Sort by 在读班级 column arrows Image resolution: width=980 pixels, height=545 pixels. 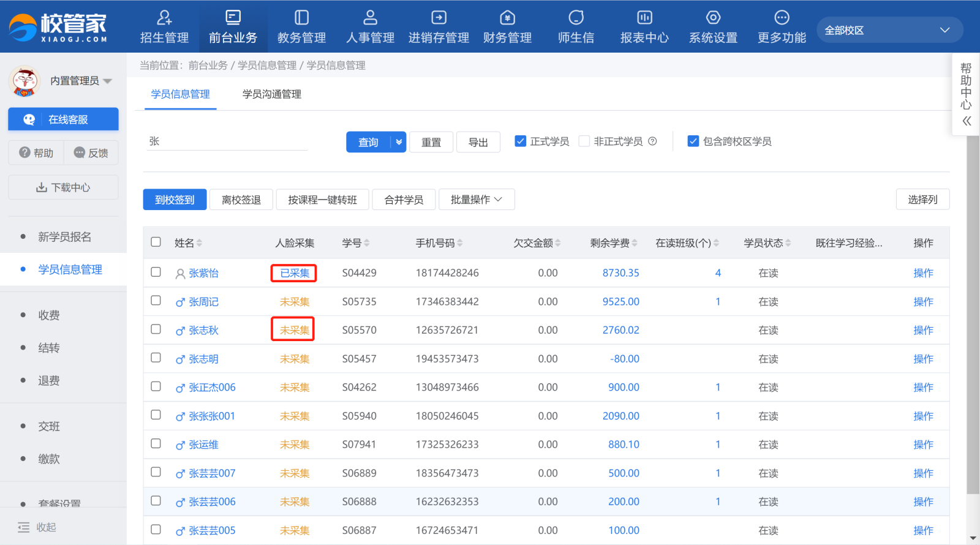[x=716, y=243]
